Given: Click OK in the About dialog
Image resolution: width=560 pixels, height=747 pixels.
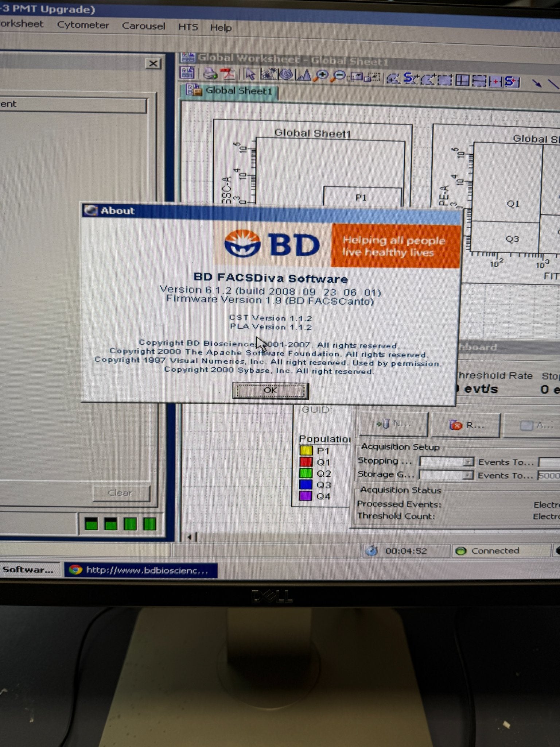Looking at the screenshot, I should pyautogui.click(x=270, y=390).
